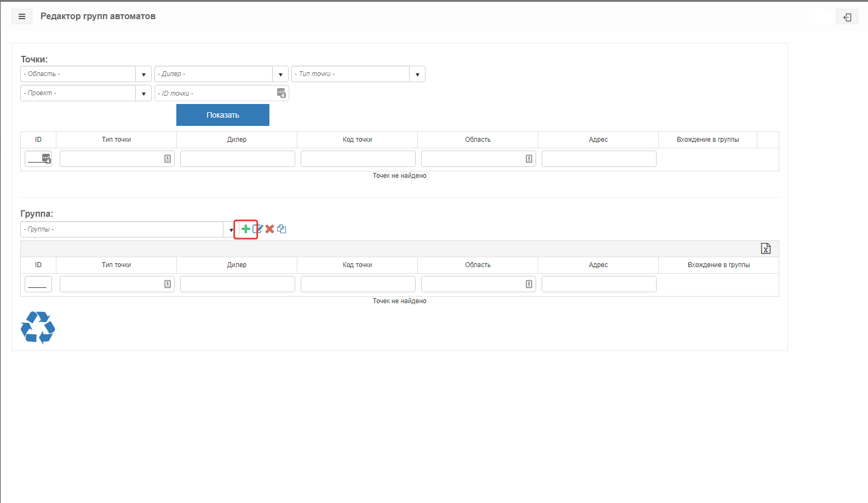Screen dimensions: 868x503
Task: Open the hamburger navigation menu
Action: coord(22,16)
